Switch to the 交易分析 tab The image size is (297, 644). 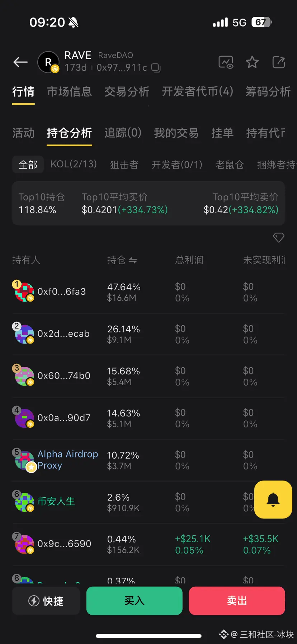(127, 92)
